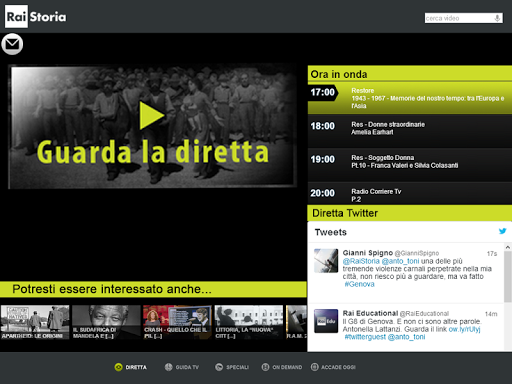Viewport: 512px width, 384px height.
Task: Follow the ow.ly link in Rai Educational tweet
Action: (464, 329)
